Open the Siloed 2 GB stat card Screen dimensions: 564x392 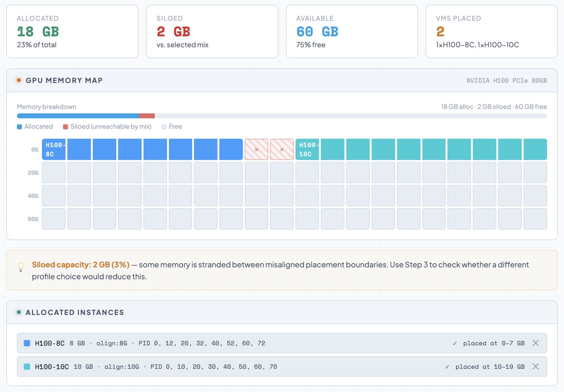212,32
